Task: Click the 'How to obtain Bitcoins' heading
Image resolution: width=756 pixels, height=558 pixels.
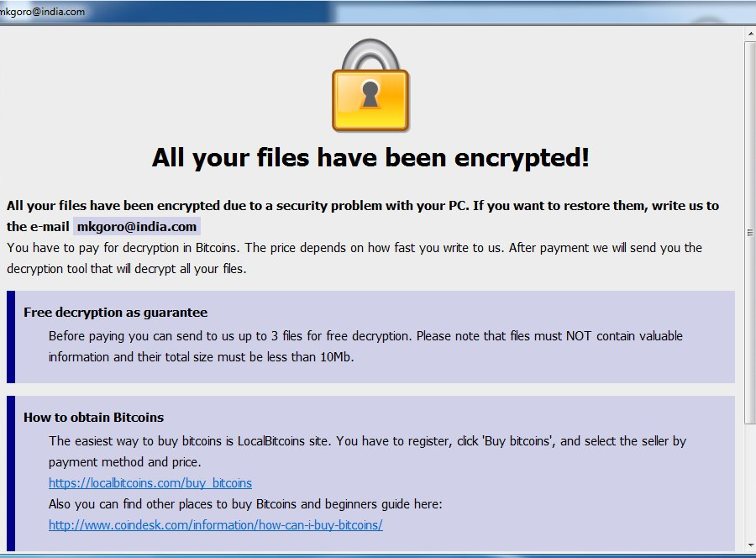Action: (93, 418)
